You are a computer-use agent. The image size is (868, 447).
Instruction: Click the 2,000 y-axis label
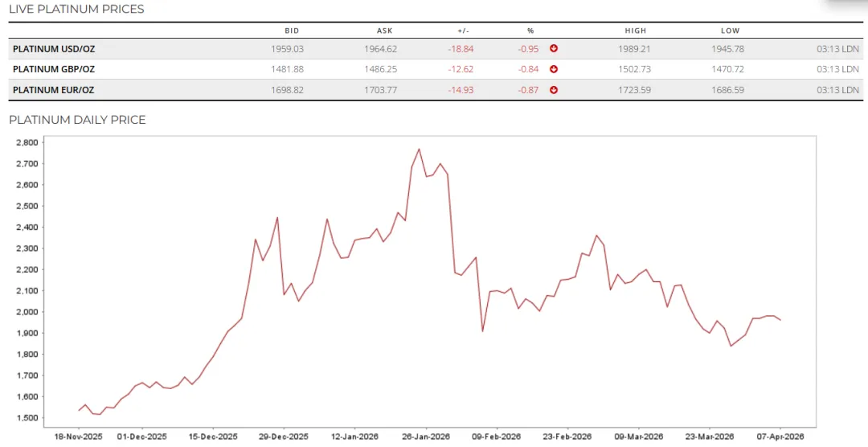27,312
